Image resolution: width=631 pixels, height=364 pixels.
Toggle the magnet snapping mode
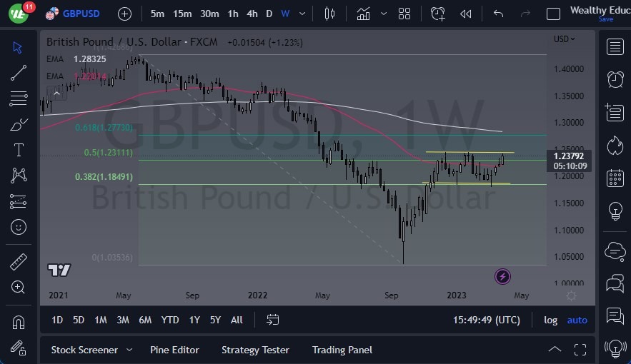pos(19,322)
